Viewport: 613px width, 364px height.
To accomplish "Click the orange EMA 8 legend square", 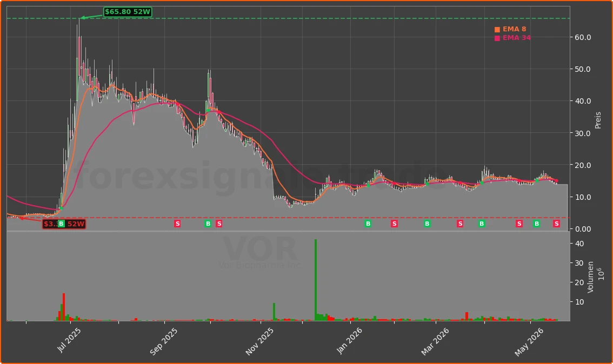I will (497, 30).
